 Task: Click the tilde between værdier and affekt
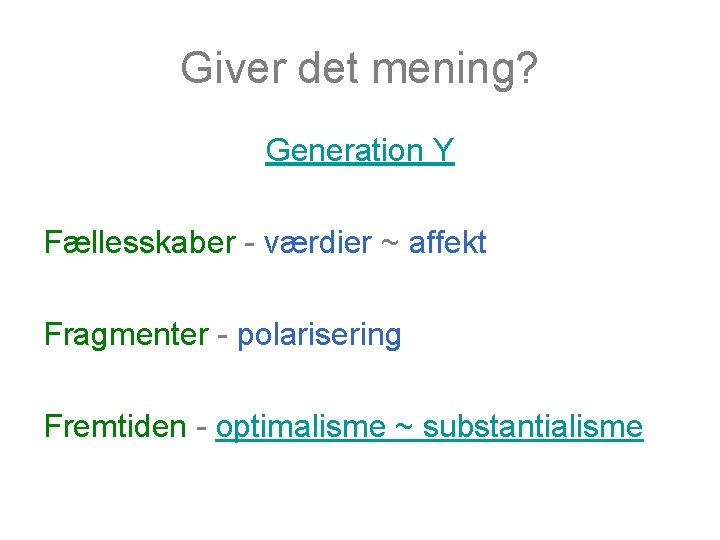click(390, 243)
